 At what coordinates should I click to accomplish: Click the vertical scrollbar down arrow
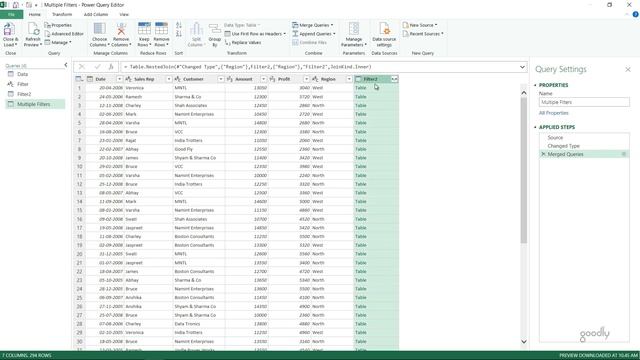[x=524, y=342]
